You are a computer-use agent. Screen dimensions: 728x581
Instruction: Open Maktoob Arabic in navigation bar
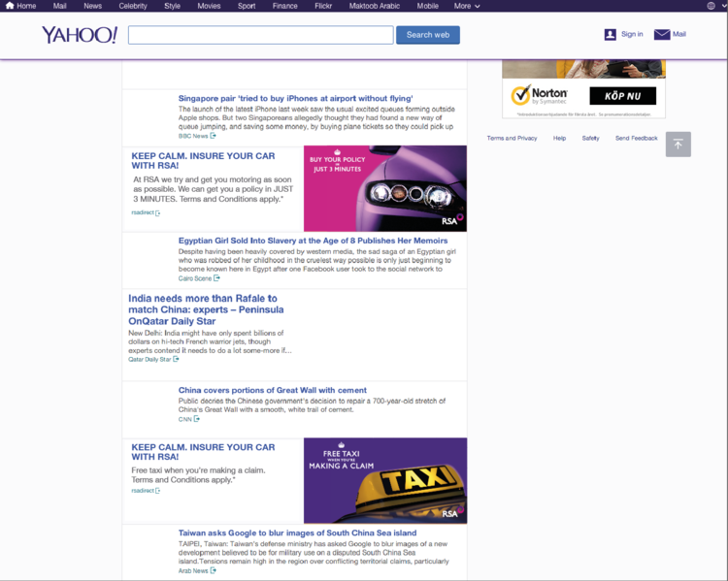click(375, 6)
